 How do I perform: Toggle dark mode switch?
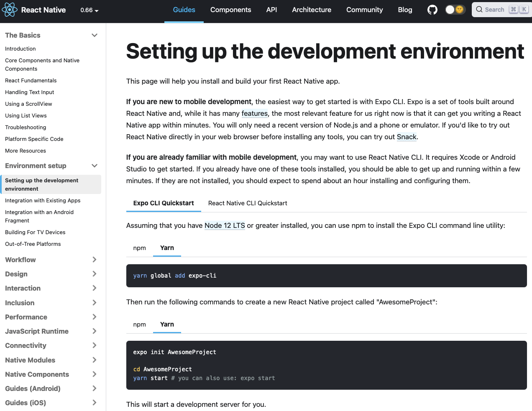tap(455, 10)
